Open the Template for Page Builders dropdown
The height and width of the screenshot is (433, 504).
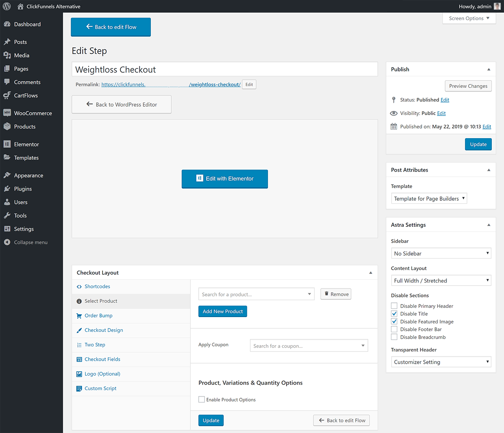pyautogui.click(x=429, y=199)
